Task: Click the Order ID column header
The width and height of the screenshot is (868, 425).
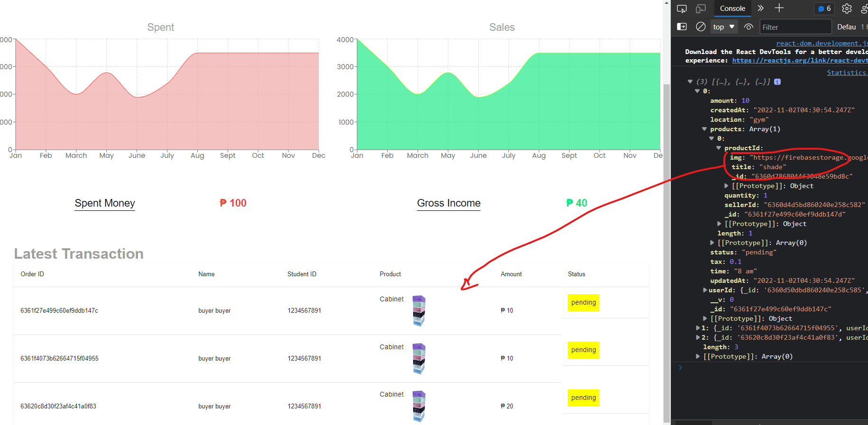Action: (x=32, y=274)
